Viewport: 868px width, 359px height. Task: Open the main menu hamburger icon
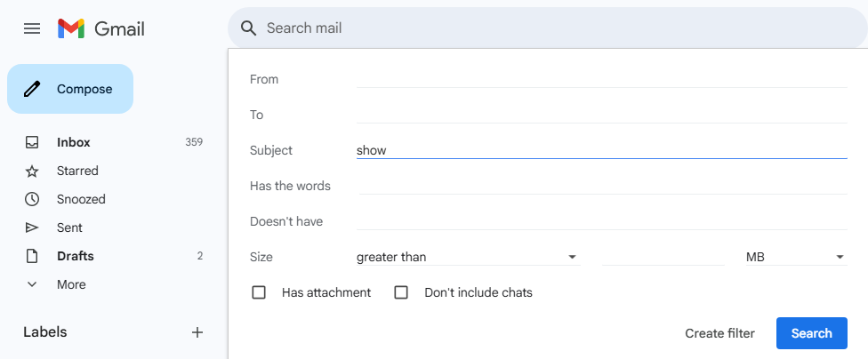pyautogui.click(x=32, y=28)
